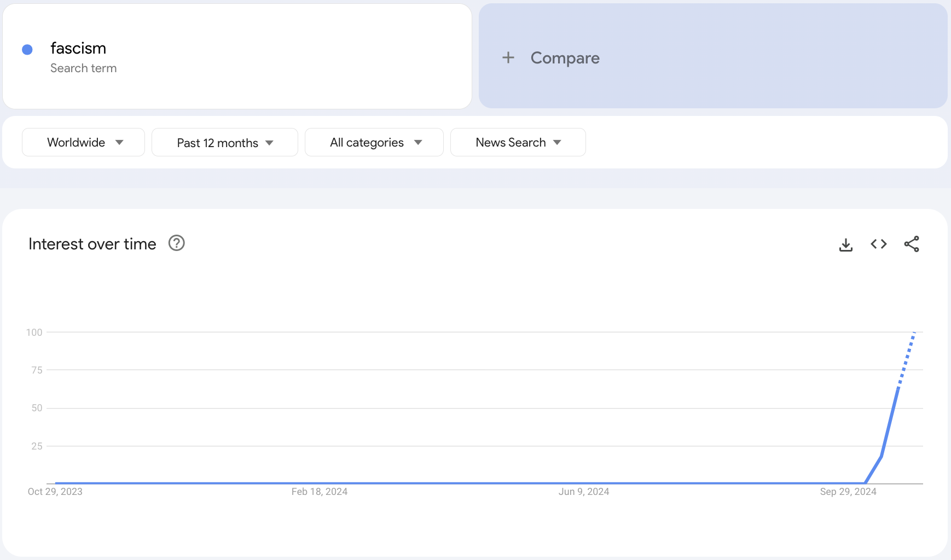This screenshot has height=560, width=951.
Task: Click the Search term label under fascism
Action: click(83, 68)
